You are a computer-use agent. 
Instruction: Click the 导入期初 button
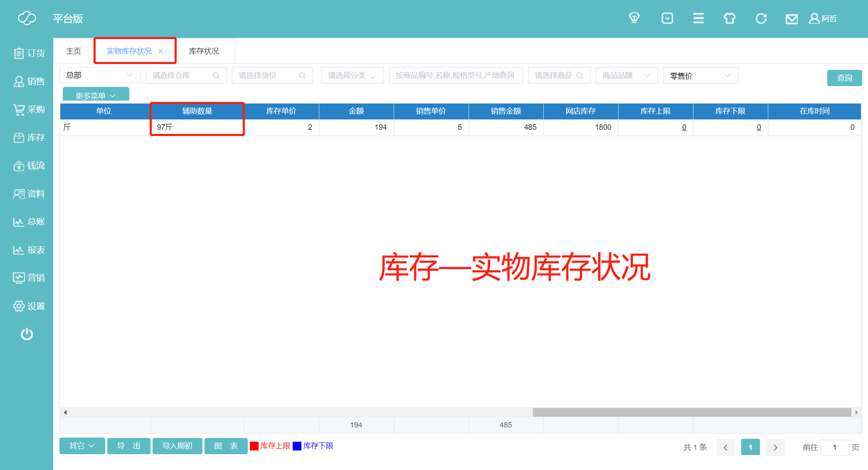click(x=177, y=446)
